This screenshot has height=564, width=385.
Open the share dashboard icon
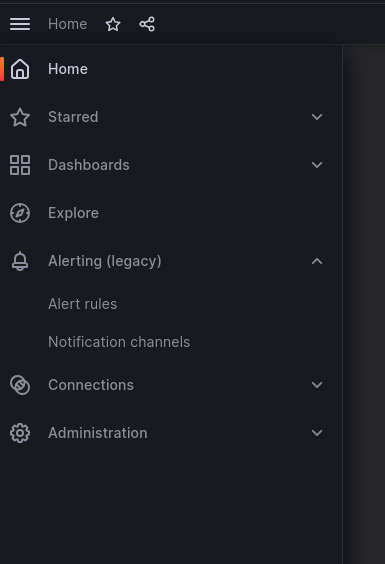pos(147,24)
